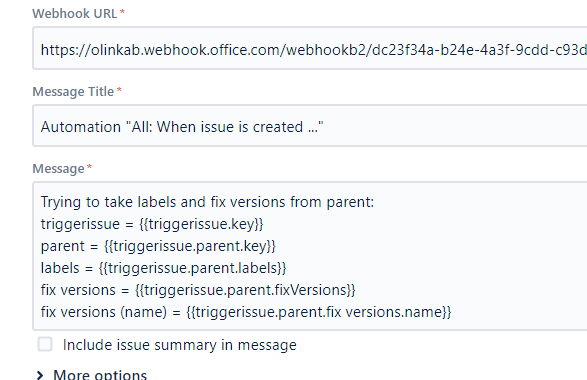Click inside the Webhook URL field
The image size is (587, 380).
point(310,48)
